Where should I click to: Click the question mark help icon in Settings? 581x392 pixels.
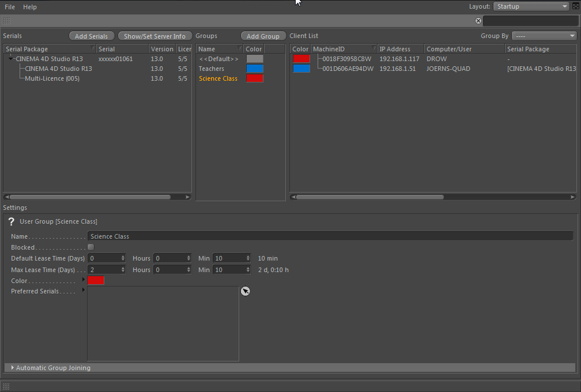[x=11, y=221]
